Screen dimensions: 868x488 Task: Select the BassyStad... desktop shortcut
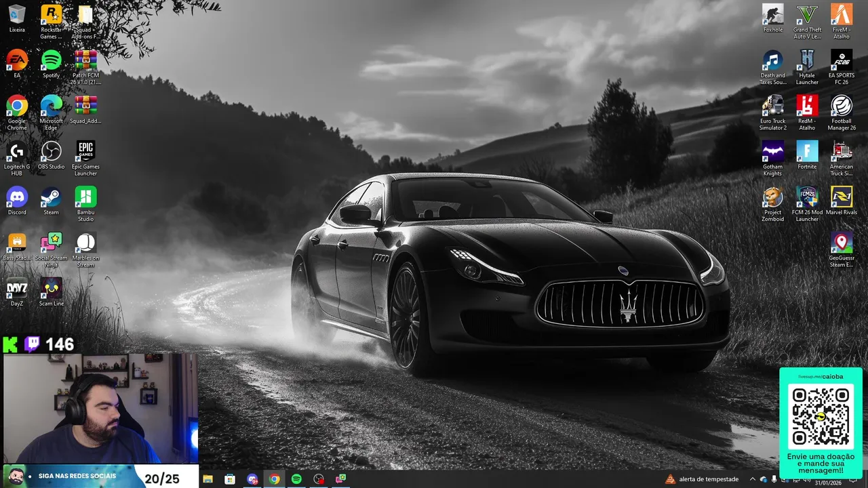point(17,247)
